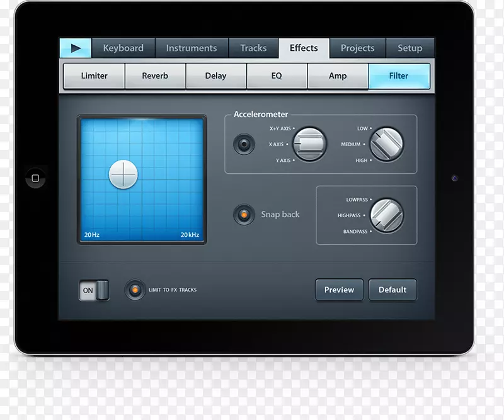Screen dimensions: 504x420
Task: Toggle the Snap back option
Action: coord(243,215)
